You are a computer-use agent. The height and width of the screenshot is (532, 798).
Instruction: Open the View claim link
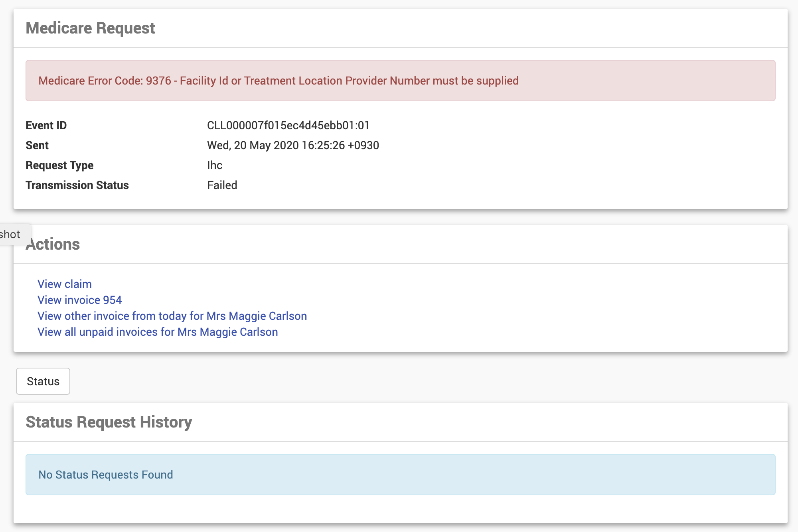65,284
